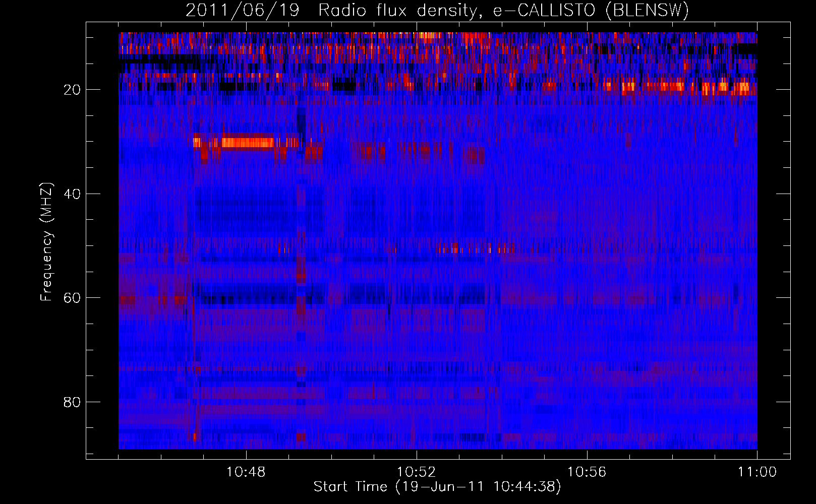
Task: Click the 10:52 time tick label
Action: [x=417, y=472]
